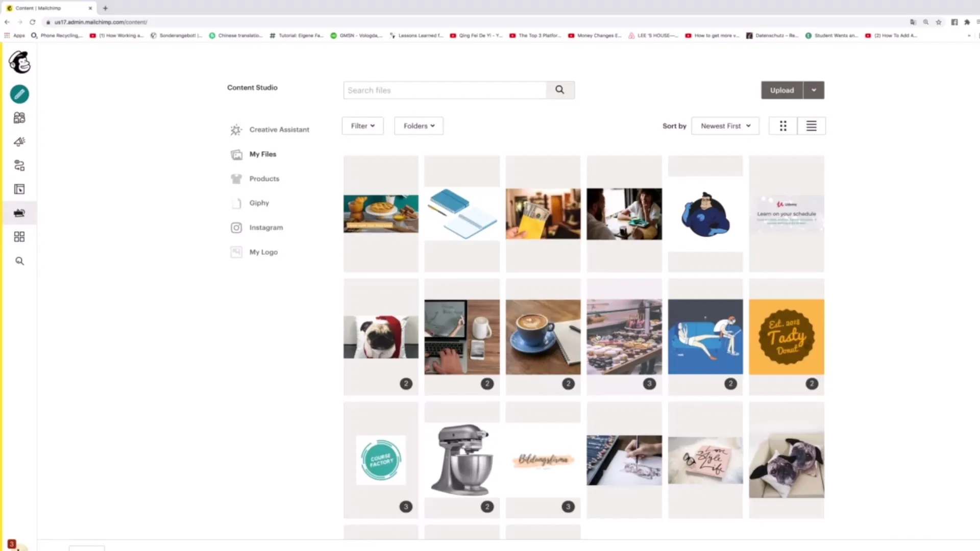The width and height of the screenshot is (980, 551).
Task: Open Creative Assistant section
Action: click(x=279, y=129)
